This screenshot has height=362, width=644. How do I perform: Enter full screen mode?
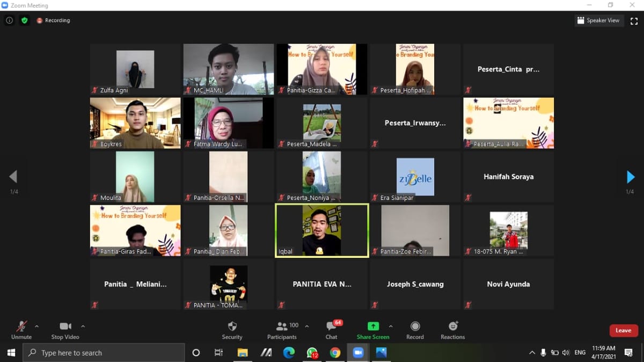(633, 20)
